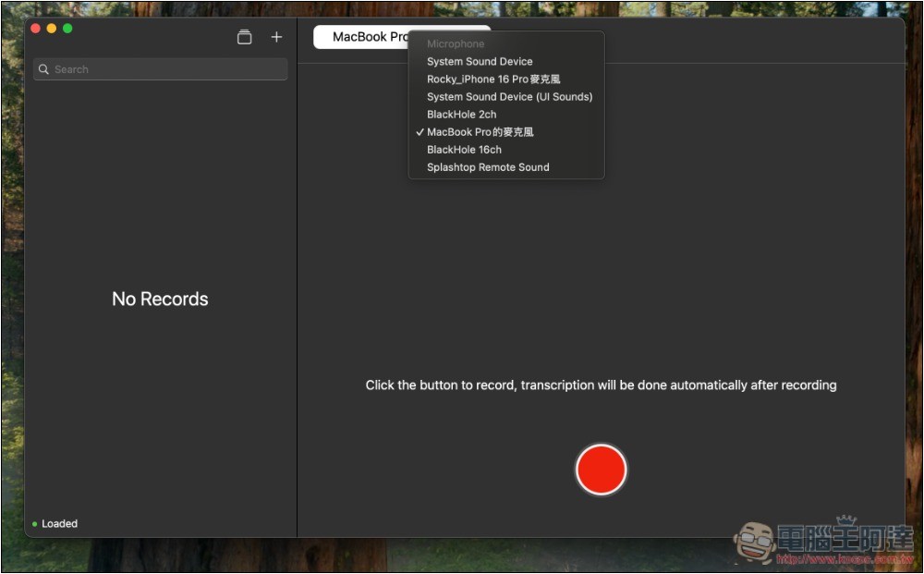The width and height of the screenshot is (924, 574).
Task: Select System Sound Device (UI Sounds)
Action: [509, 97]
